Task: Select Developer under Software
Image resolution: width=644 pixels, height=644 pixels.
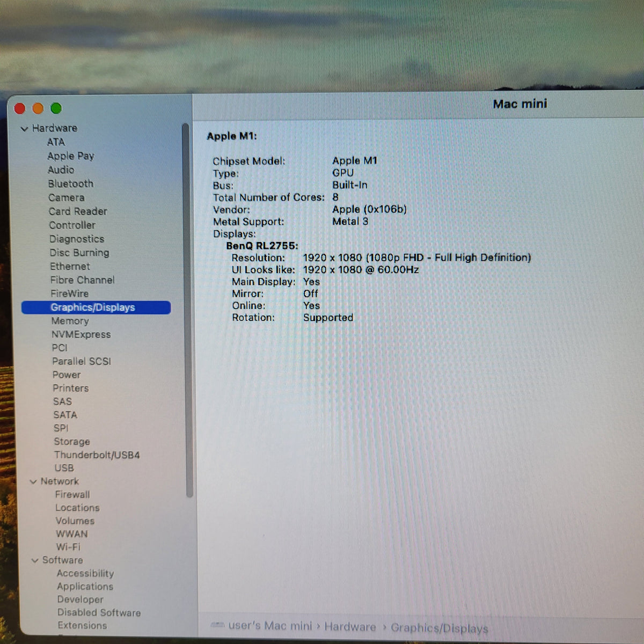Action: (x=80, y=599)
